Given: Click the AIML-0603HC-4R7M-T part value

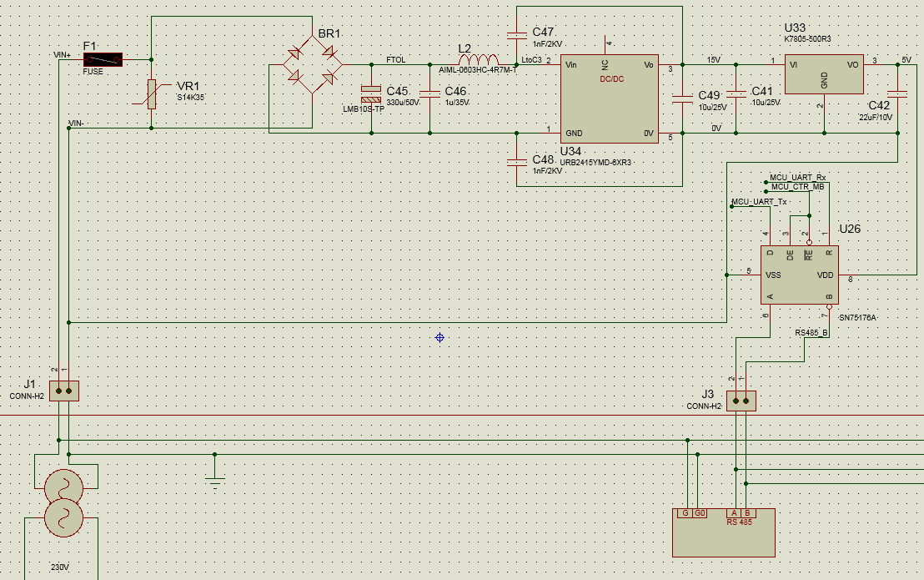Looking at the screenshot, I should 478,69.
